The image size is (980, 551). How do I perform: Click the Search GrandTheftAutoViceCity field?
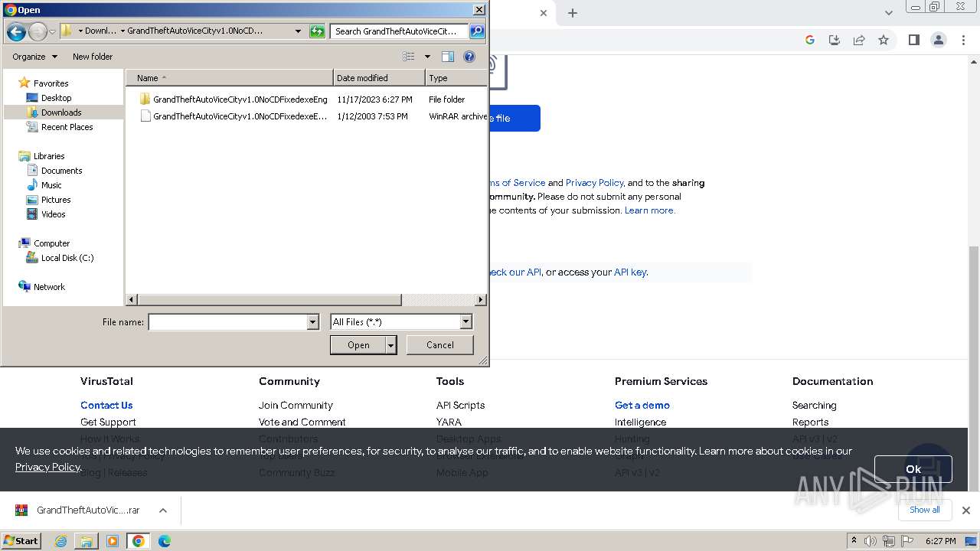pos(400,31)
